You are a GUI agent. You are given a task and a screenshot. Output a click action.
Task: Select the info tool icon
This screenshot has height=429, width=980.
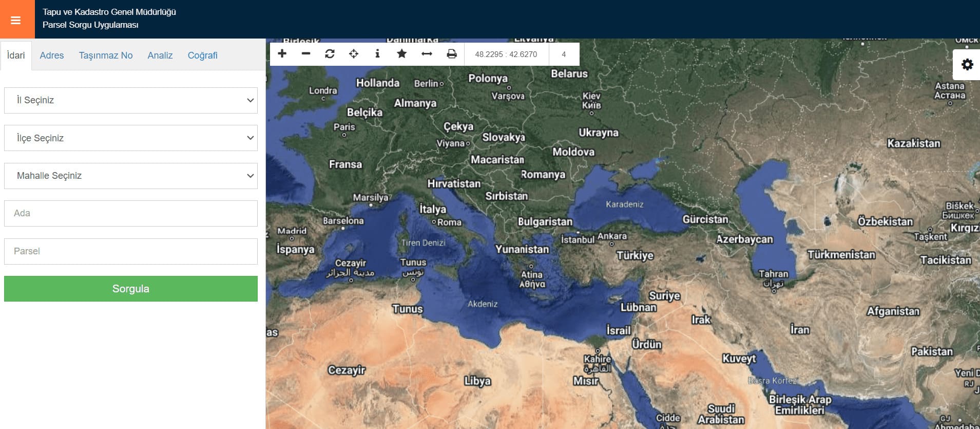coord(377,53)
